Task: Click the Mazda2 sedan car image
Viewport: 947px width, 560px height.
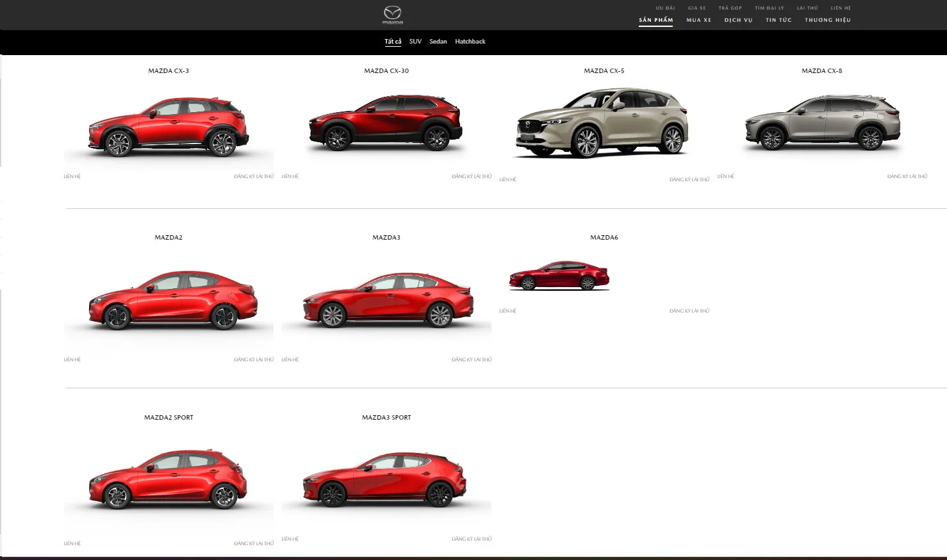Action: 173,300
